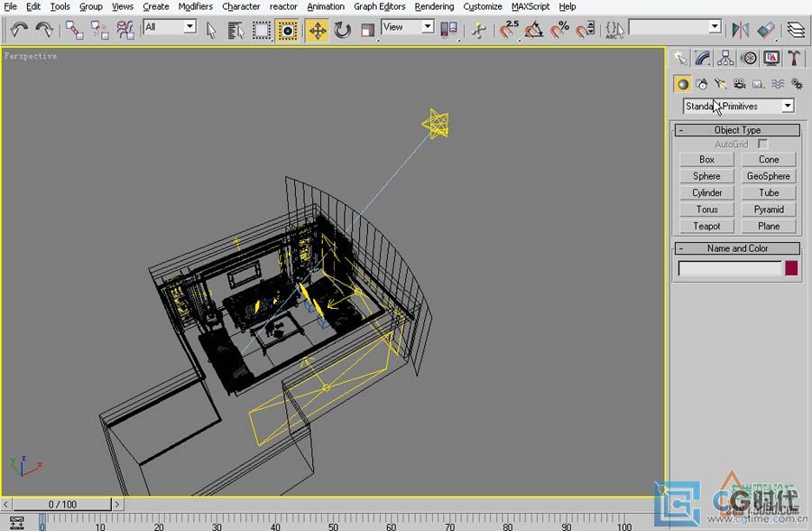The width and height of the screenshot is (812, 531).
Task: Select the Systems category gears icon
Action: 797,84
